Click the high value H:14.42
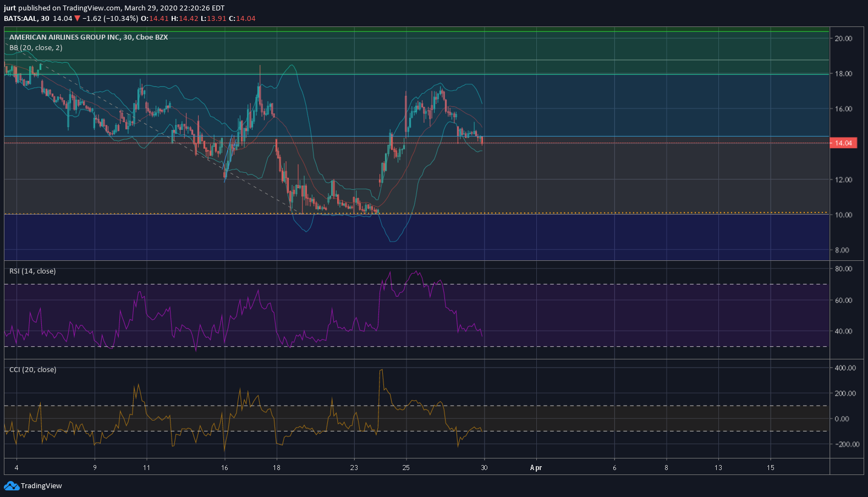 (185, 19)
